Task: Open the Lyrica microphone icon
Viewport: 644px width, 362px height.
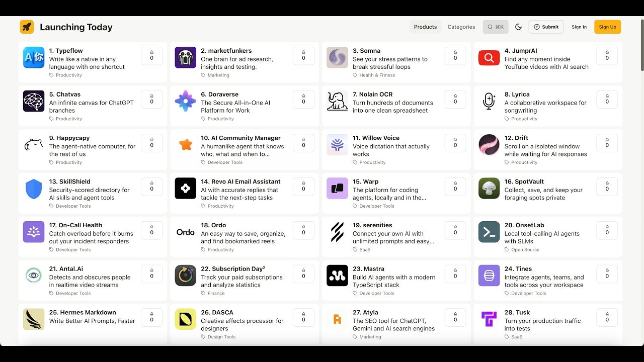Action: click(x=489, y=101)
